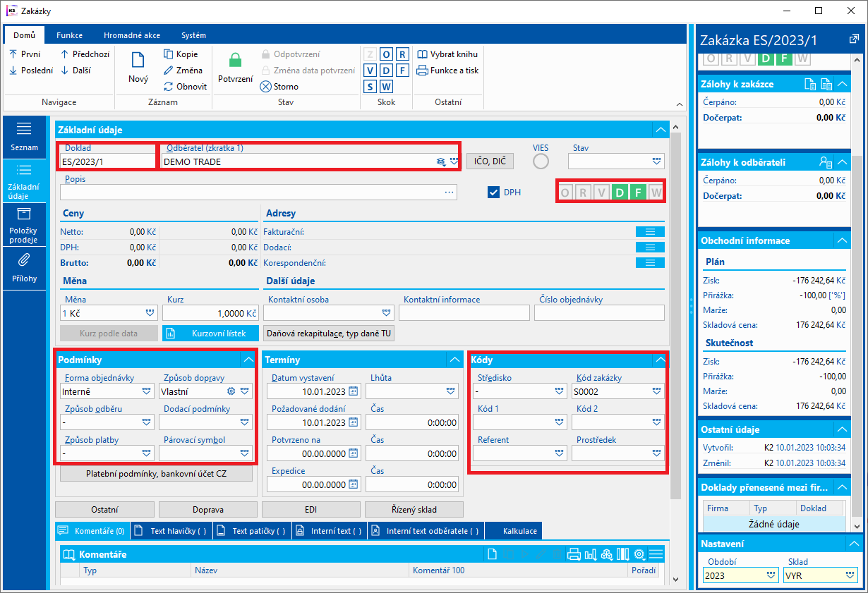Open Měna currency dropdown

click(x=150, y=312)
